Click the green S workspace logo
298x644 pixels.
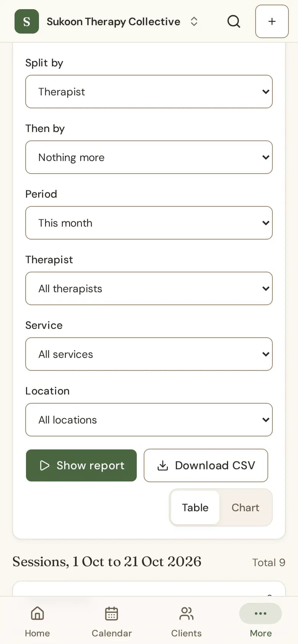click(27, 21)
